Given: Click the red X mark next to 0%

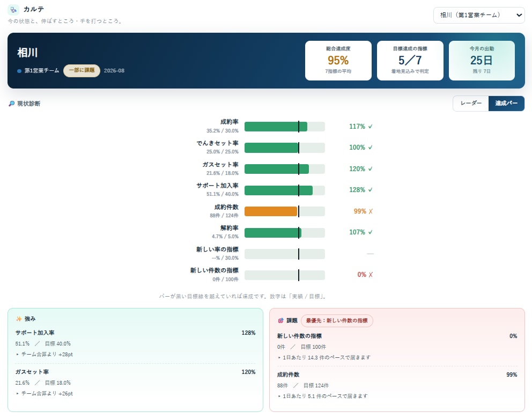Looking at the screenshot, I should [371, 275].
